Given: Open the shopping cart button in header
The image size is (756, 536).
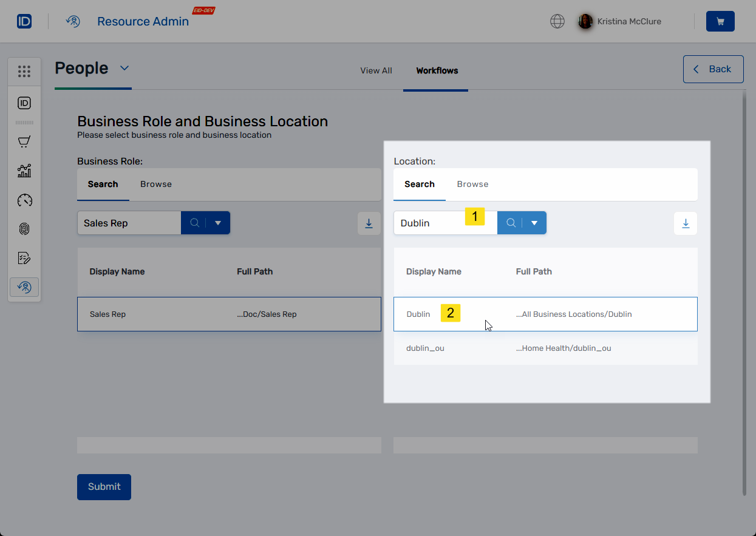Looking at the screenshot, I should click(x=720, y=21).
